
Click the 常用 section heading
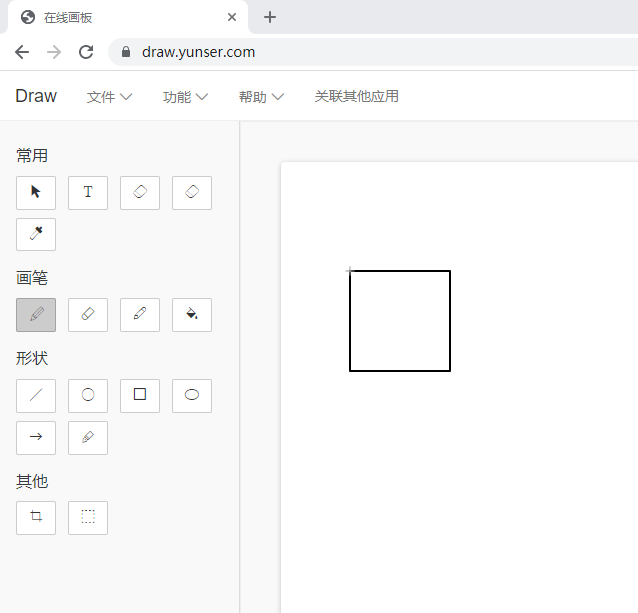click(x=32, y=155)
